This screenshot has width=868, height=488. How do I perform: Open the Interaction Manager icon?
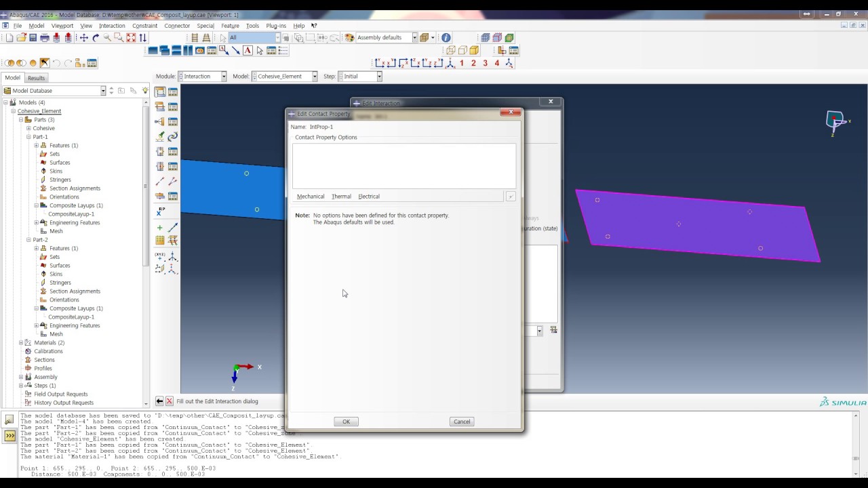tap(173, 92)
